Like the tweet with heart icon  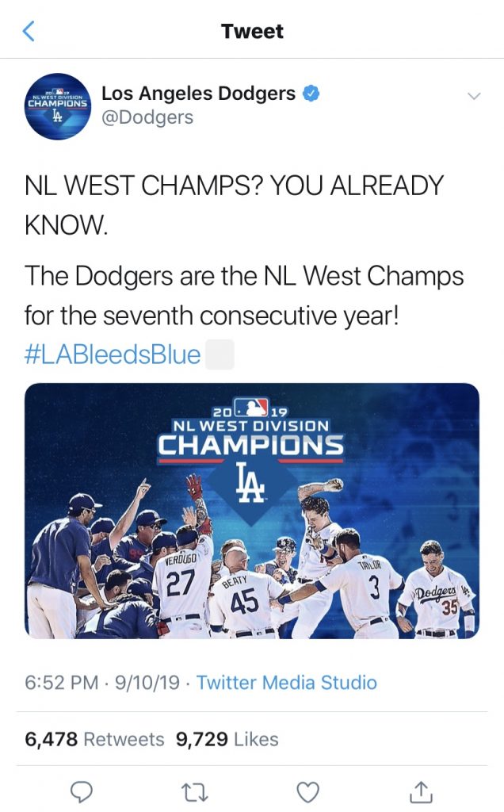[x=307, y=791]
